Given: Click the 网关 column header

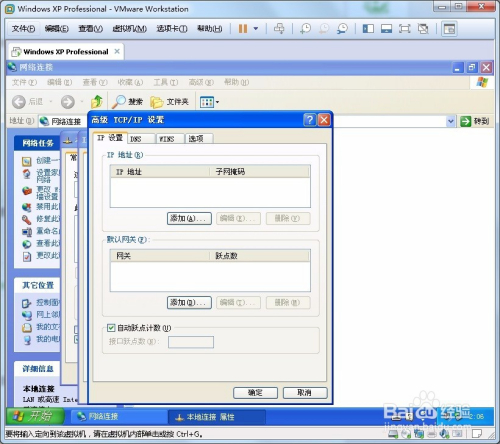Looking at the screenshot, I should 160,256.
